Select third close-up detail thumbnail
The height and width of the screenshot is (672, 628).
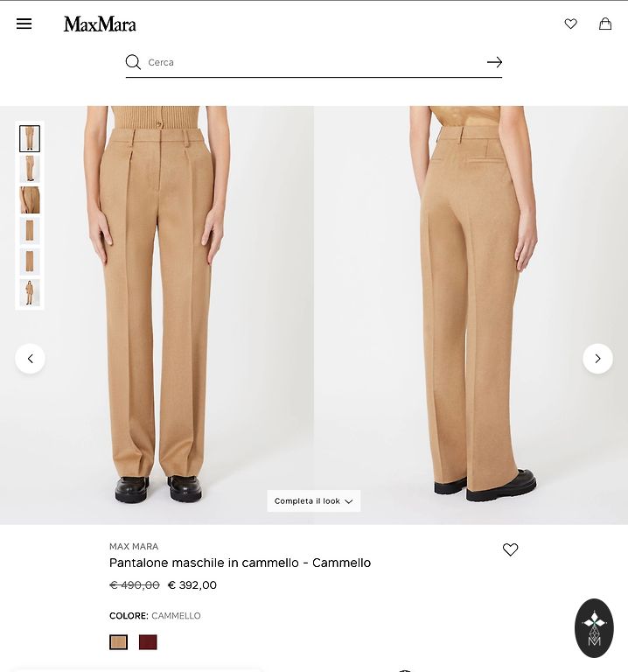coord(30,200)
